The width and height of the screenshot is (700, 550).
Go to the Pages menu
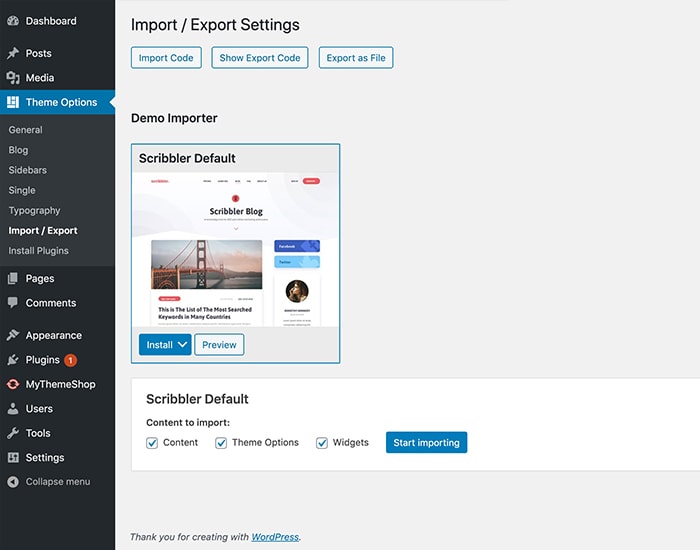coord(58,279)
